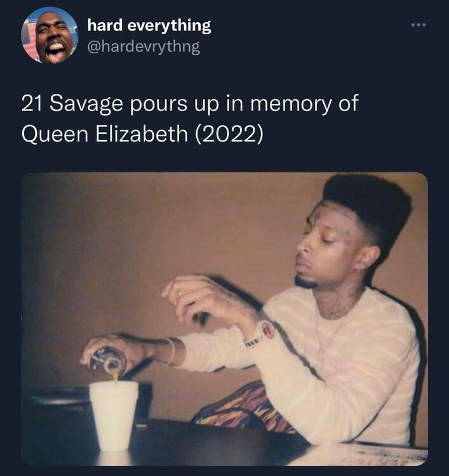Click the dark table surface in photo
The height and width of the screenshot is (476, 449).
click(x=213, y=446)
